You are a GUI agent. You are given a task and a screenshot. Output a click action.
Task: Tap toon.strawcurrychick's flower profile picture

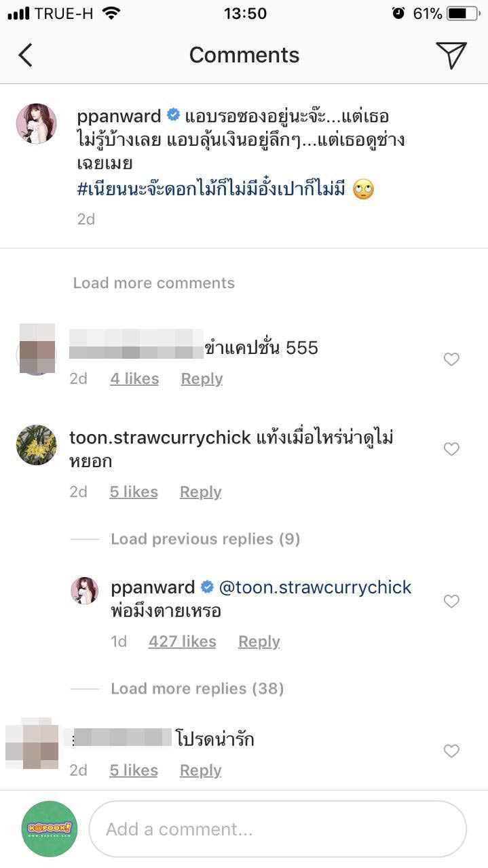(36, 445)
